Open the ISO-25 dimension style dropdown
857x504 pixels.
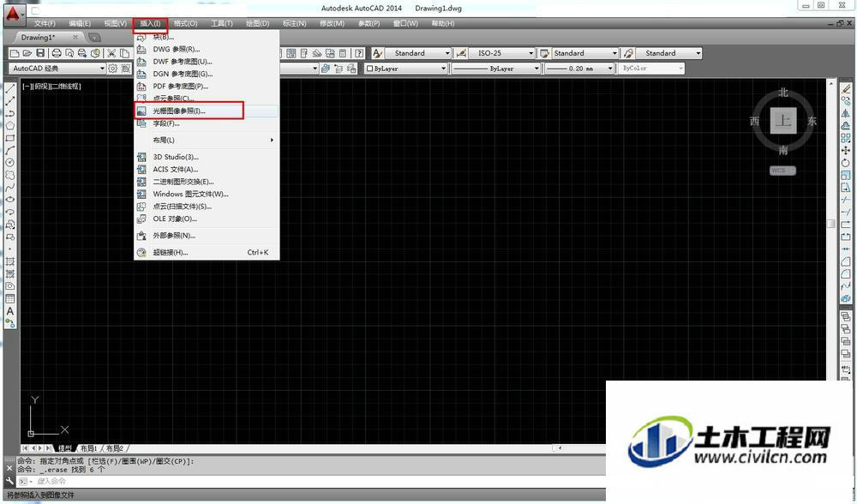pos(501,53)
